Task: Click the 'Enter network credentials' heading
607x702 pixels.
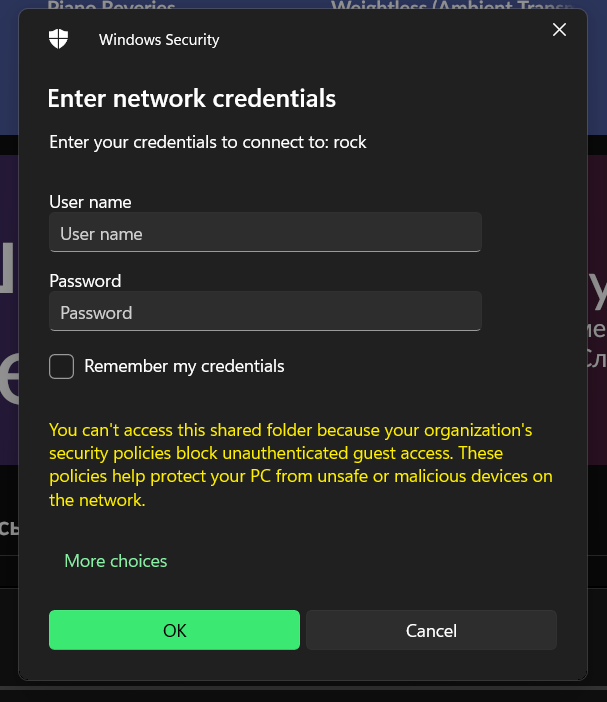Action: (192, 98)
